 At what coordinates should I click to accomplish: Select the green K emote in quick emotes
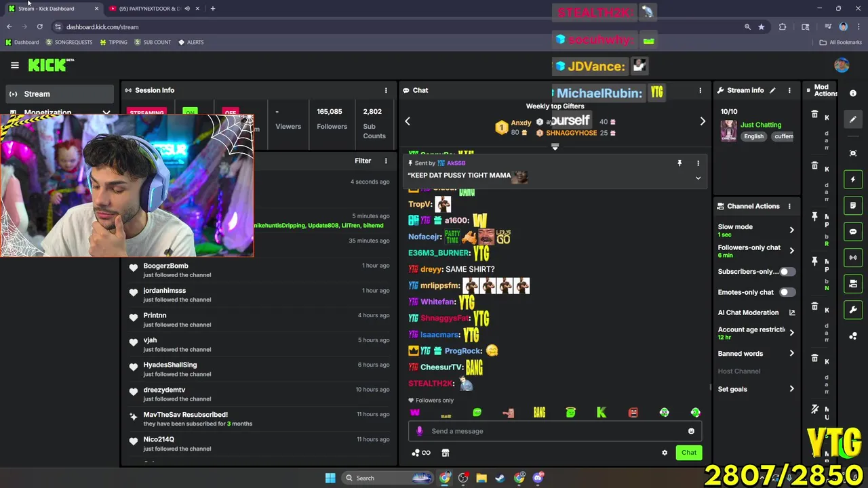(x=601, y=412)
